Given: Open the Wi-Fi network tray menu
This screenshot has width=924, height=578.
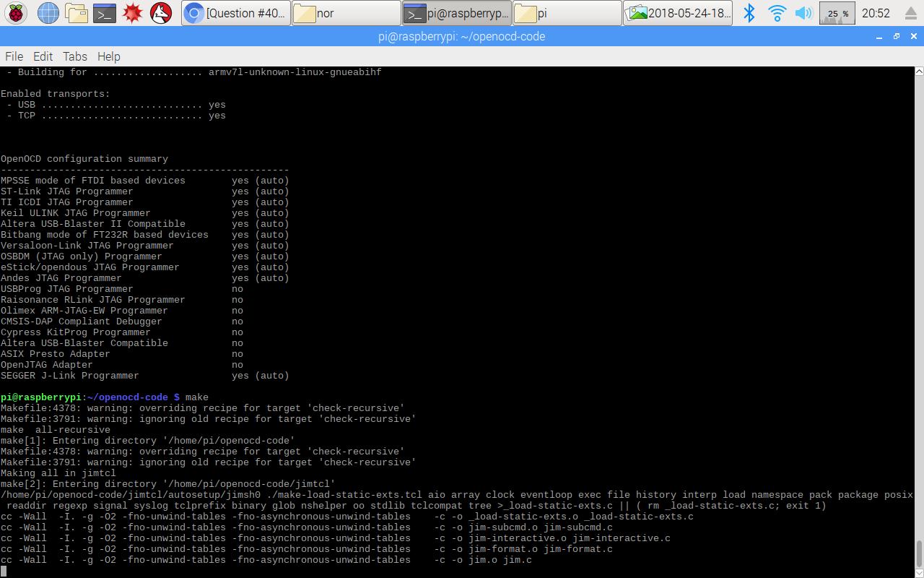Looking at the screenshot, I should 777,13.
